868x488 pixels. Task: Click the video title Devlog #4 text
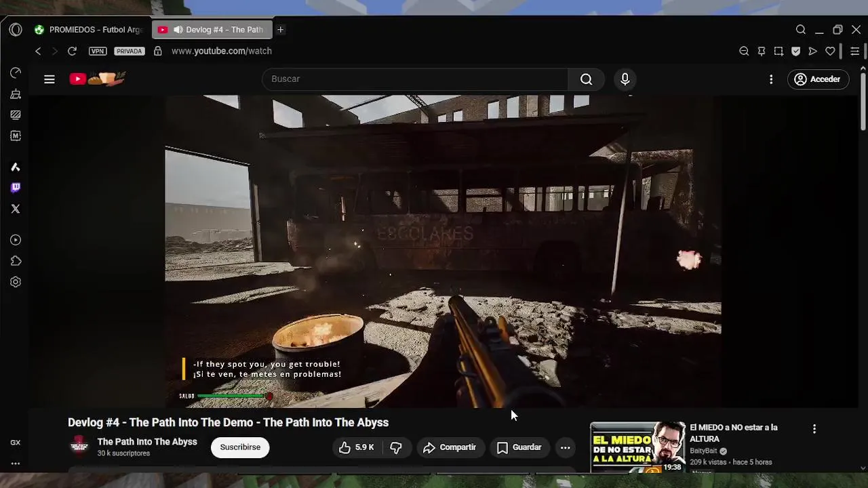click(x=228, y=422)
